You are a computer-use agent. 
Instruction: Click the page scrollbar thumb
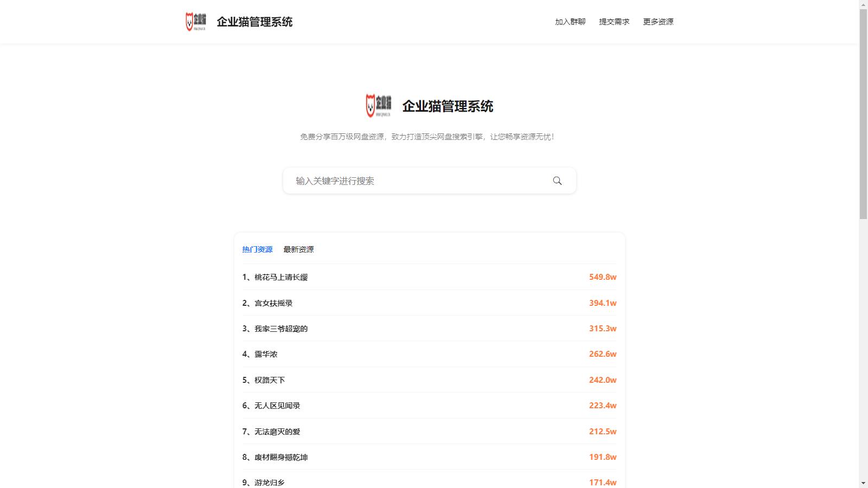(863, 114)
